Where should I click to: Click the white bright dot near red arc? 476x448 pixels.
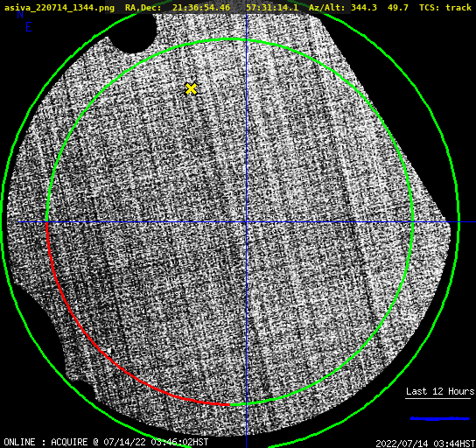(109, 351)
